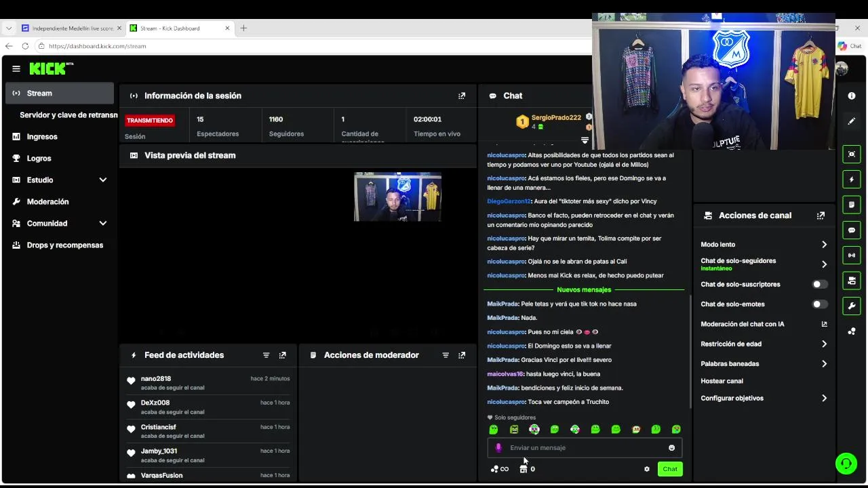Click the Kick logo
868x488 pixels.
coord(51,68)
